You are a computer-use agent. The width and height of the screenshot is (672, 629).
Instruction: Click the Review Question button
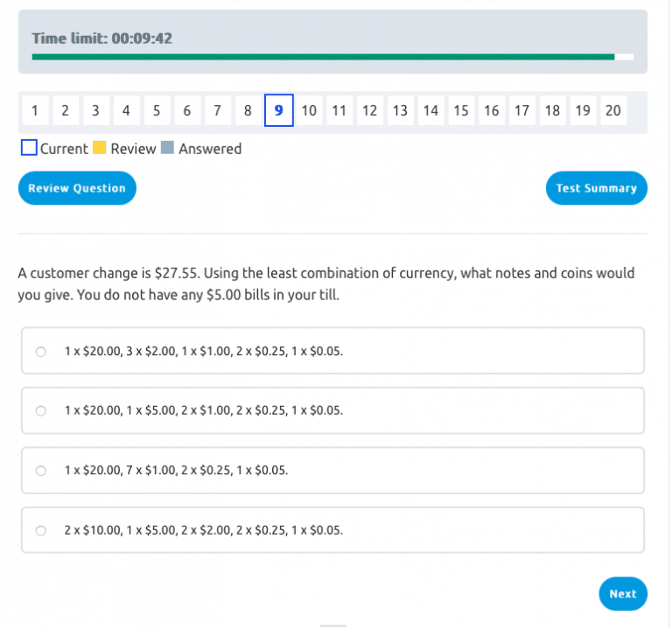tap(77, 188)
